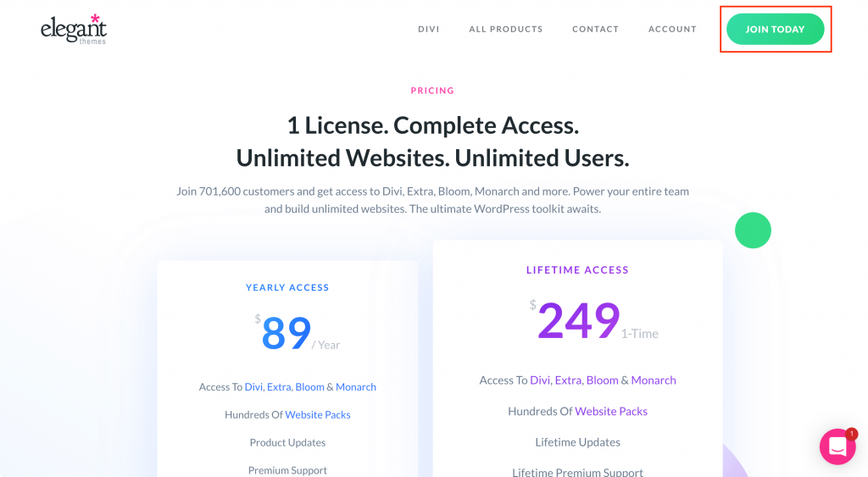Open Bloom link in Yearly Access card
This screenshot has height=477, width=868.
pyautogui.click(x=310, y=387)
